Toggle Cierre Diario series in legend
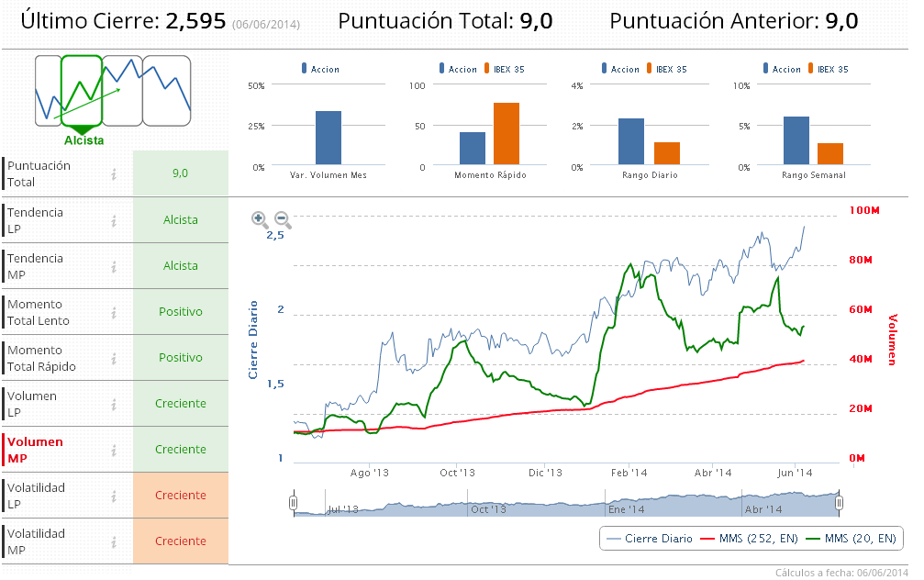This screenshot has width=924, height=580. [x=649, y=538]
